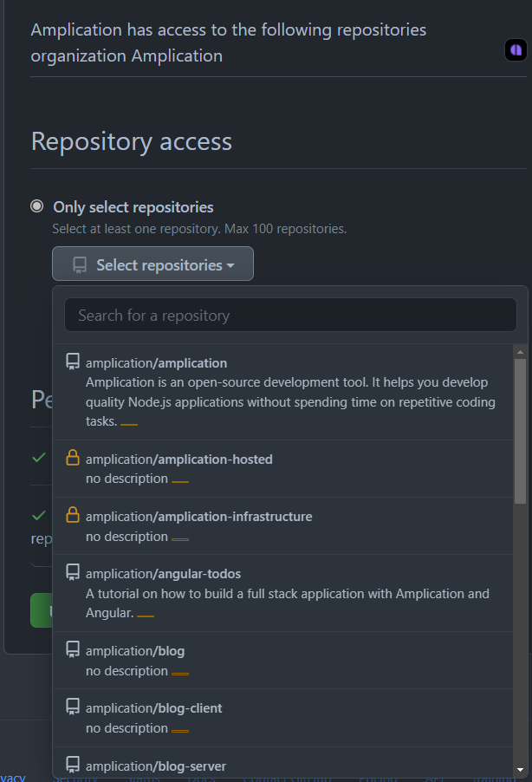This screenshot has height=782, width=532.
Task: Click the Amplication logo icon
Action: (516, 50)
